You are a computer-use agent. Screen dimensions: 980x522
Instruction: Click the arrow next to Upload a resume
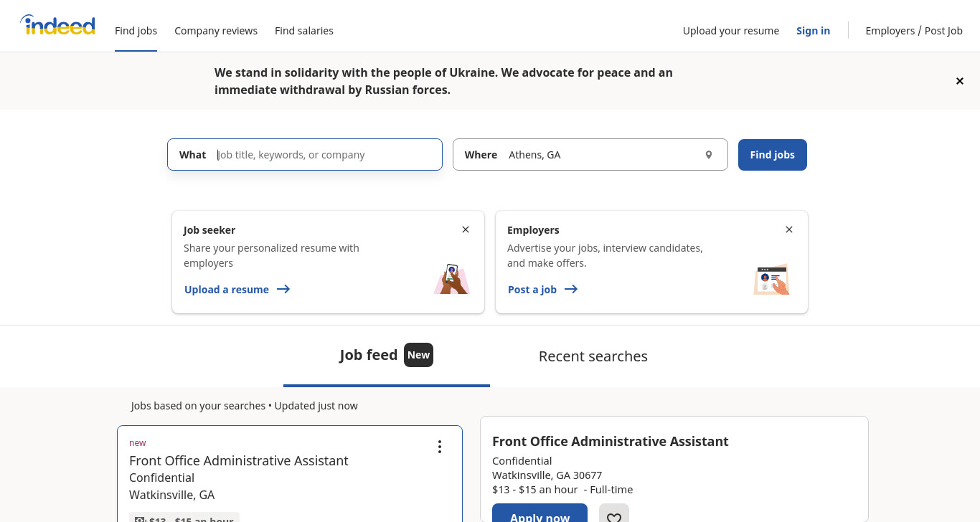pyautogui.click(x=283, y=290)
